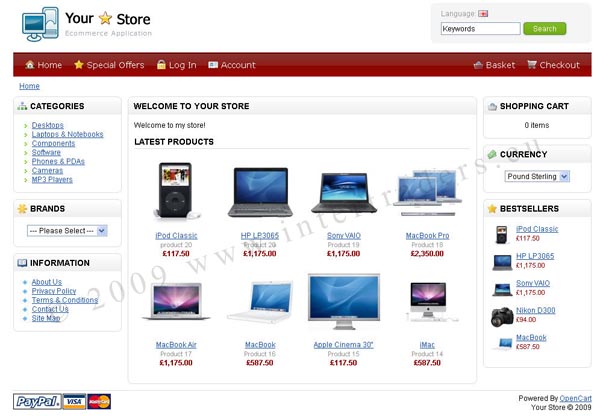The width and height of the screenshot is (600, 416).
Task: Go to Checkout in the navigation bar
Action: (x=553, y=65)
